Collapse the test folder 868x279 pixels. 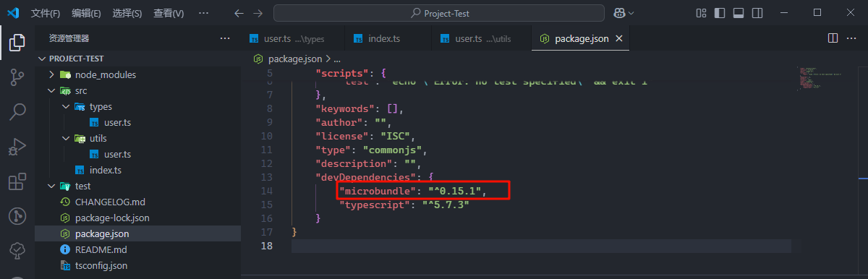tap(51, 186)
